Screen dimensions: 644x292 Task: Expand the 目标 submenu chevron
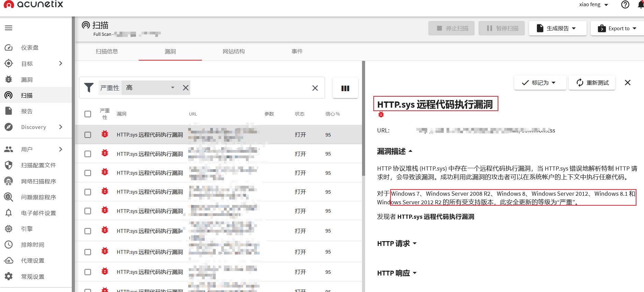[x=61, y=63]
